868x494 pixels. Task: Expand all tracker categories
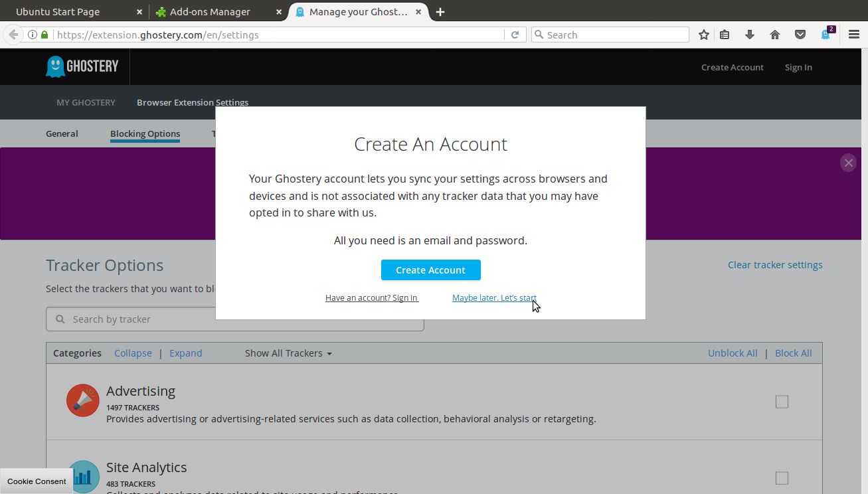(x=186, y=353)
